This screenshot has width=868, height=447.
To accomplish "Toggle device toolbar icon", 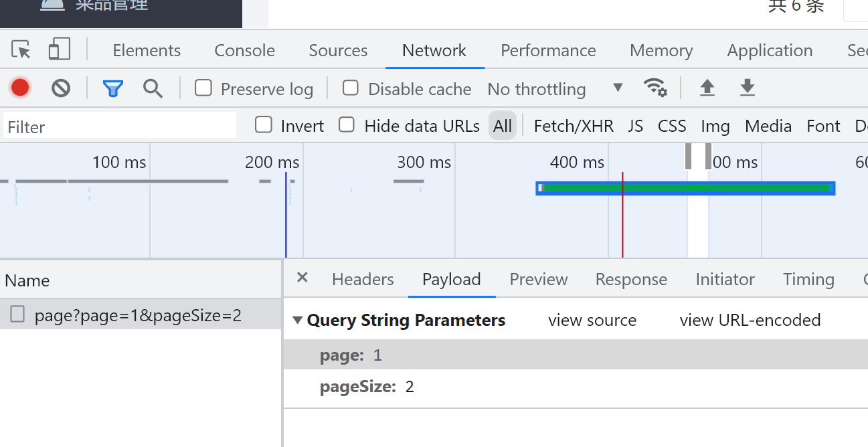I will pos(60,50).
